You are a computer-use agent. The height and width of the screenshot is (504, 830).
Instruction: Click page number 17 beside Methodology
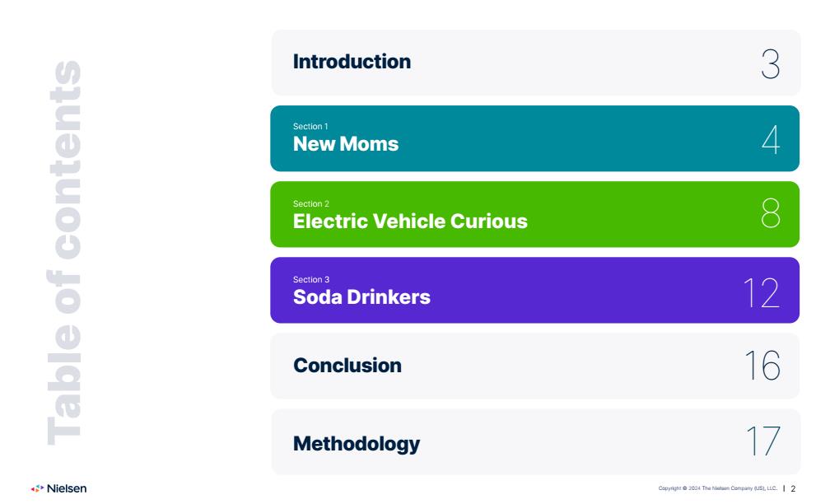click(762, 441)
